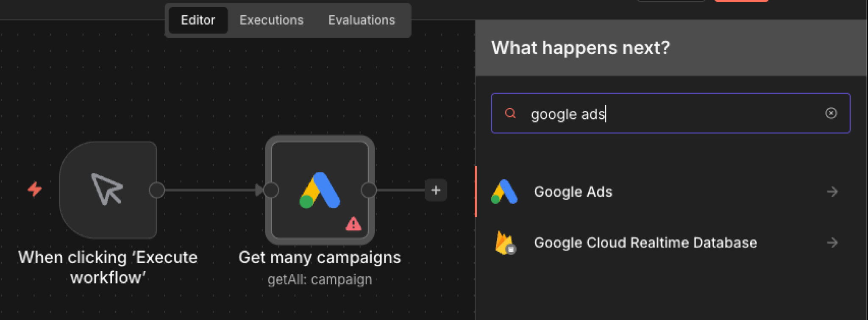This screenshot has width=868, height=320.
Task: Expand Google Cloud Realtime Database arrow
Action: 832,242
